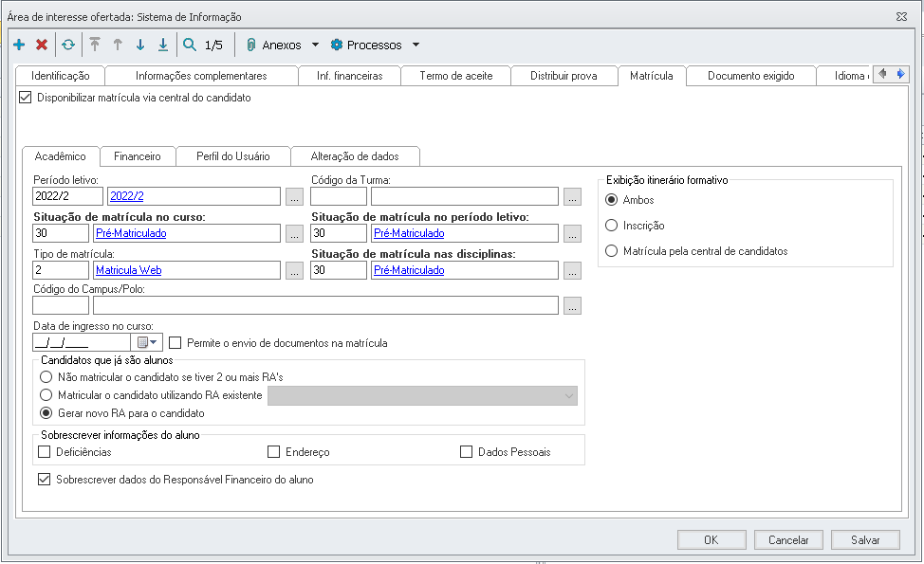This screenshot has width=924, height=564.
Task: Go to previous record up arrow
Action: pyautogui.click(x=118, y=45)
